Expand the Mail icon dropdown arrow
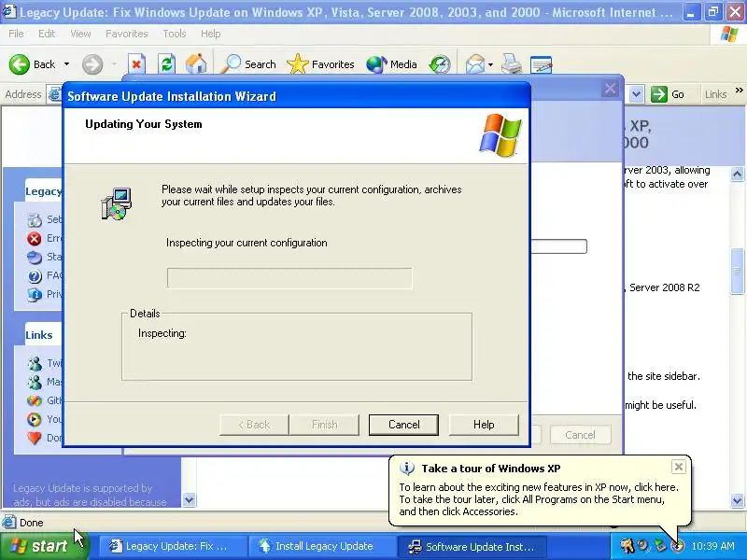Image resolution: width=747 pixels, height=560 pixels. coord(491,64)
